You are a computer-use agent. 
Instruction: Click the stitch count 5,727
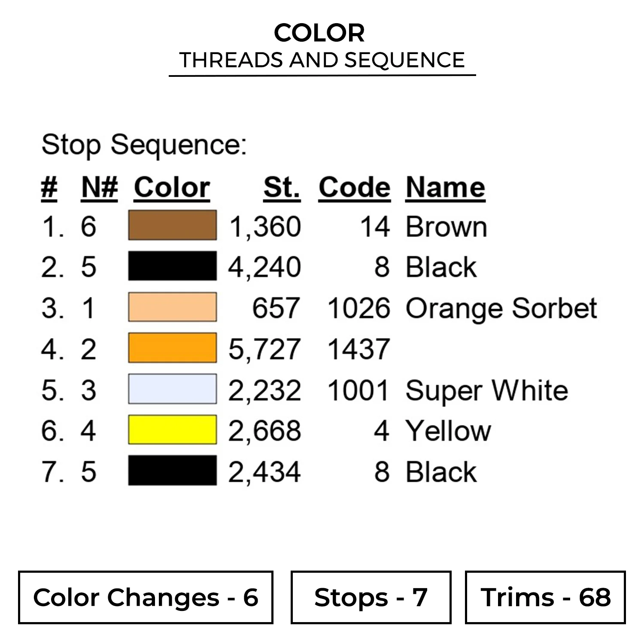(x=264, y=349)
